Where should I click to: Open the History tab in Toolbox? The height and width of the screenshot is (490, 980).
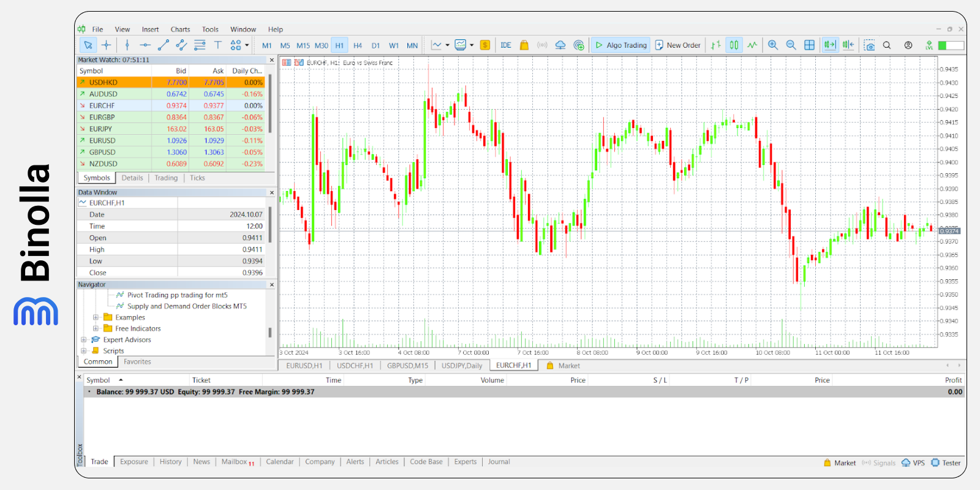(170, 462)
